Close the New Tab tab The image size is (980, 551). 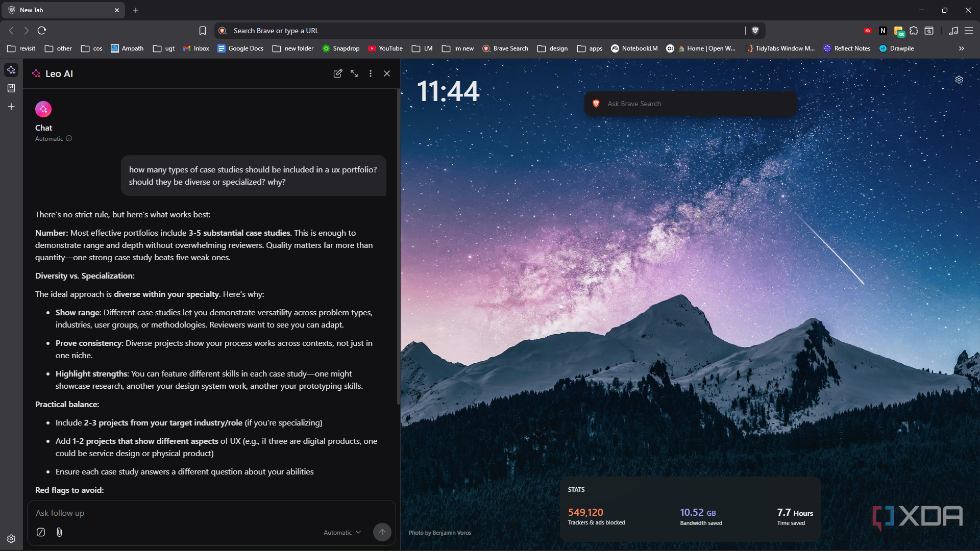click(x=117, y=10)
